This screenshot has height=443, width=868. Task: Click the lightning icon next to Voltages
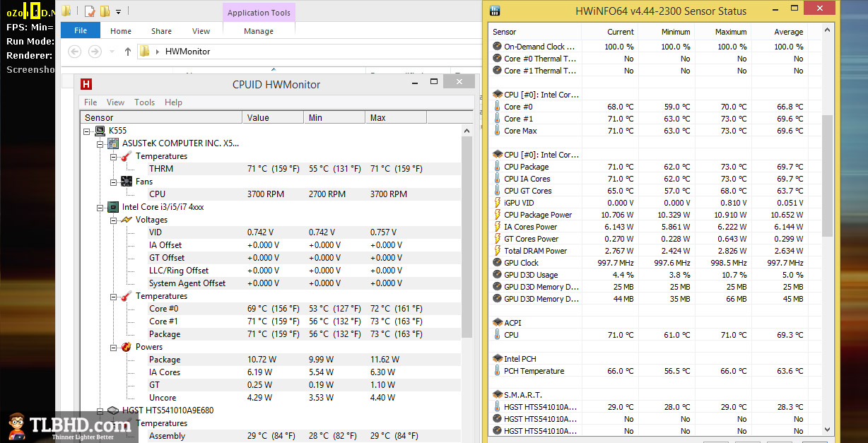click(x=127, y=220)
